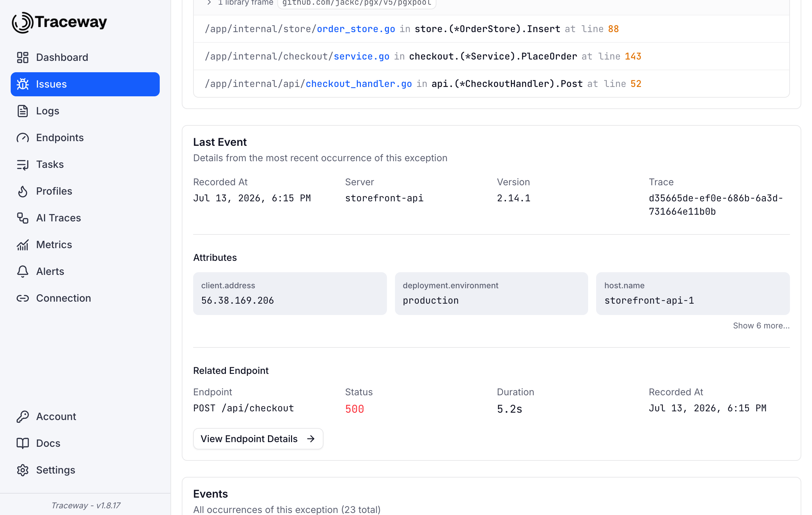This screenshot has height=515, width=812.
Task: Select Issues in the sidebar
Action: (x=85, y=84)
